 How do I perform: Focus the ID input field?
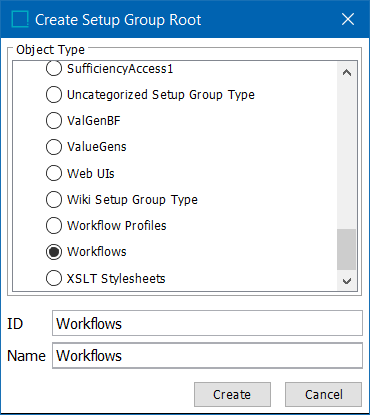(207, 323)
